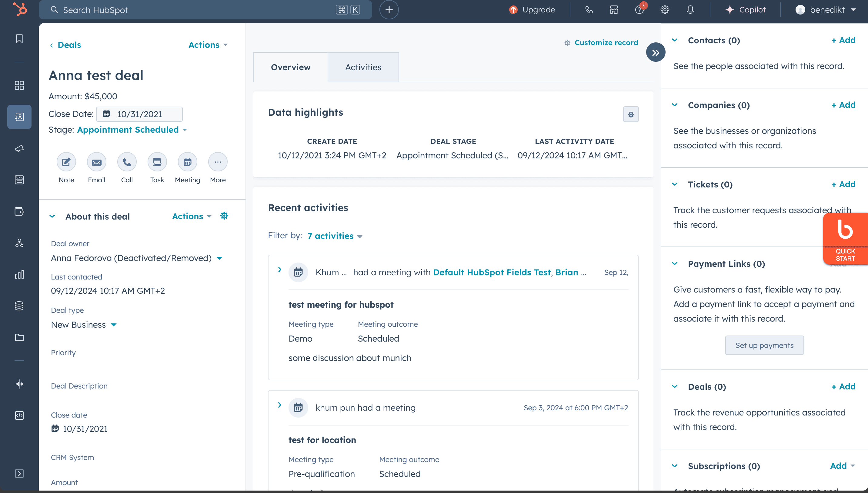Open the Stage Appointment Scheduled dropdown
This screenshot has height=493, width=868.
(132, 130)
